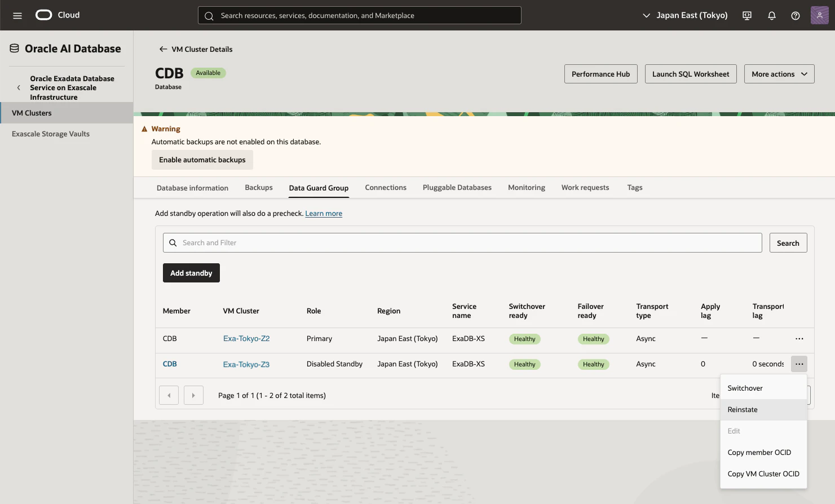Open the Cloud Shell developer tools icon
The width and height of the screenshot is (835, 504).
(747, 15)
